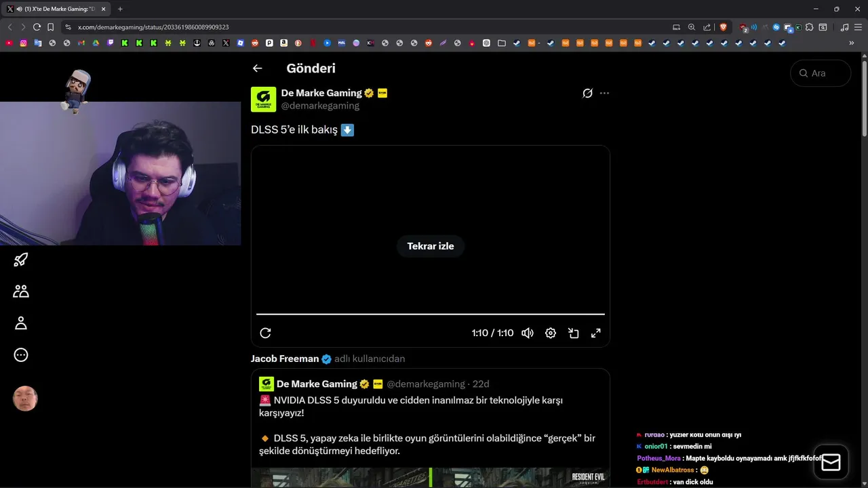868x488 pixels.
Task: Open the Netflix bookmark
Action: click(313, 43)
